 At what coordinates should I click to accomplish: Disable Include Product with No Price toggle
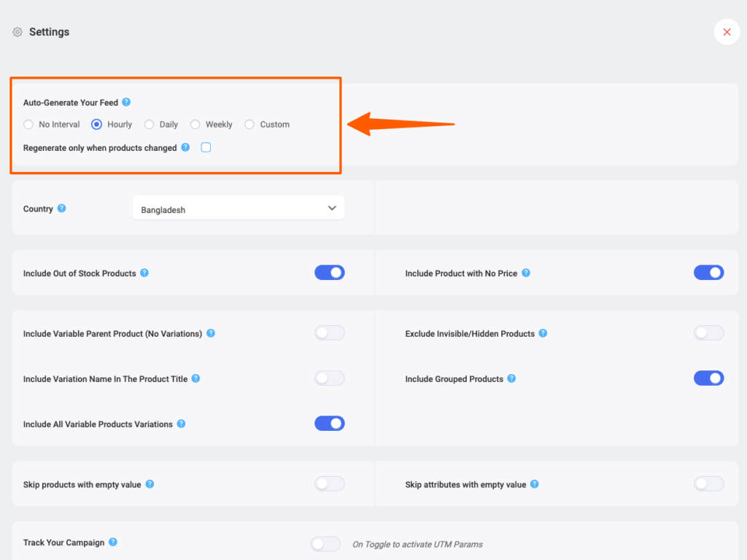point(708,273)
